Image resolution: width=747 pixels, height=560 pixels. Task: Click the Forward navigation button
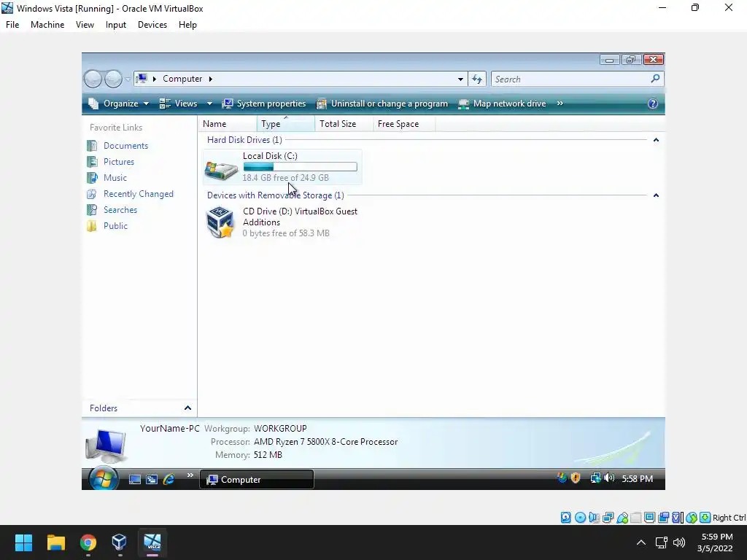pos(113,79)
